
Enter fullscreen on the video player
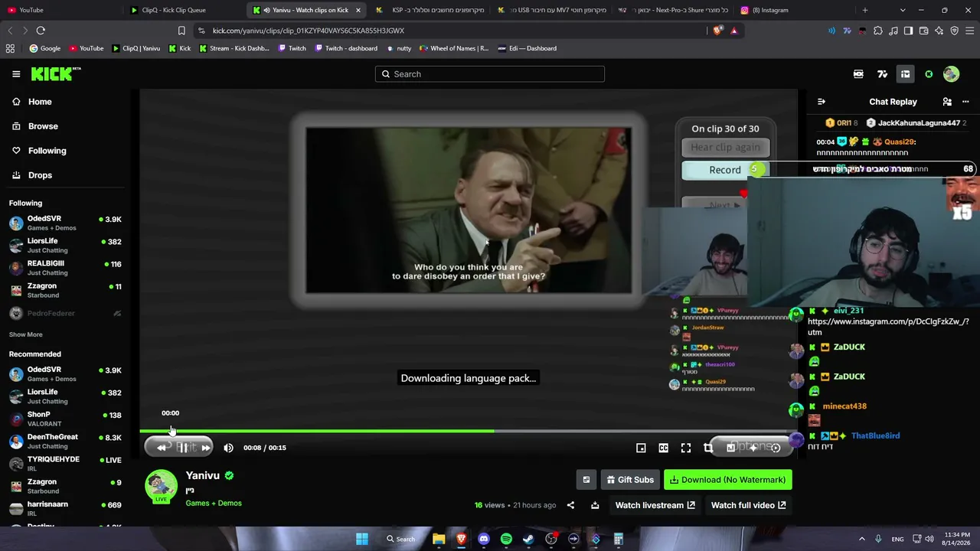tap(686, 448)
